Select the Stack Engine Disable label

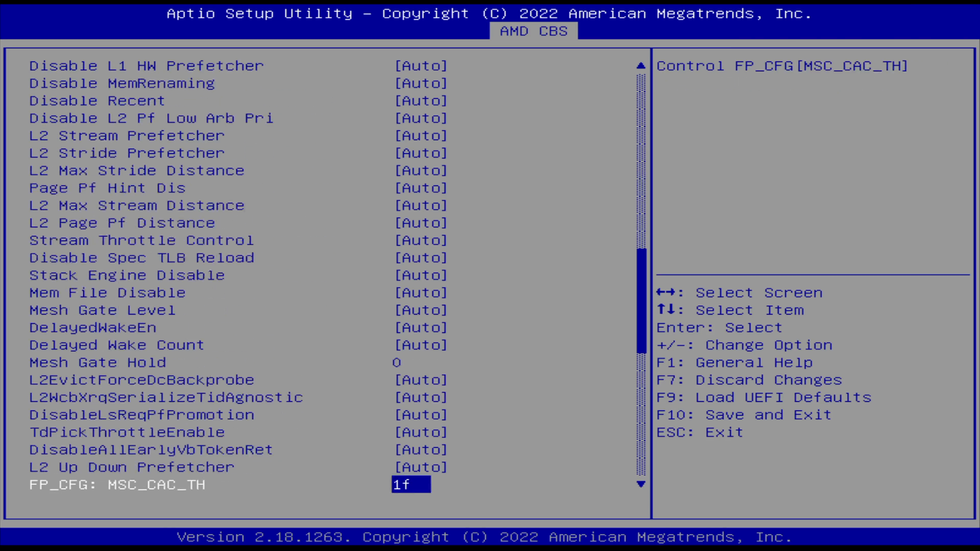[x=127, y=276]
